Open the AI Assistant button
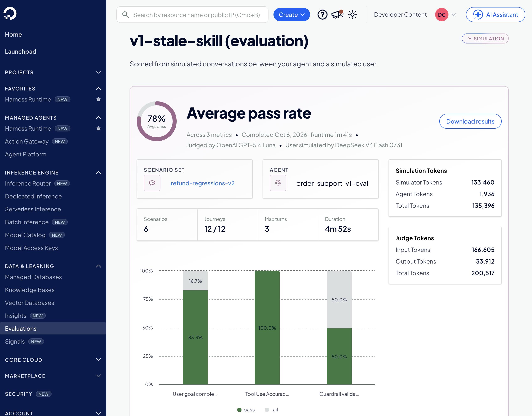The height and width of the screenshot is (416, 532). coord(495,15)
